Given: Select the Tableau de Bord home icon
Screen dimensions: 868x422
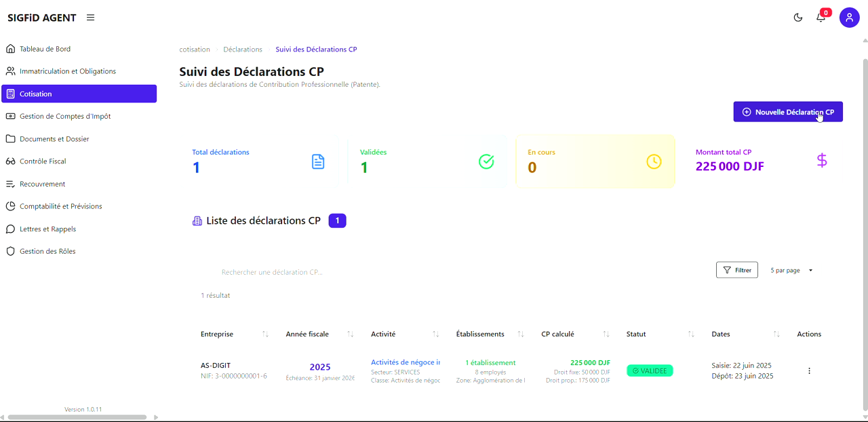Looking at the screenshot, I should click(x=10, y=48).
